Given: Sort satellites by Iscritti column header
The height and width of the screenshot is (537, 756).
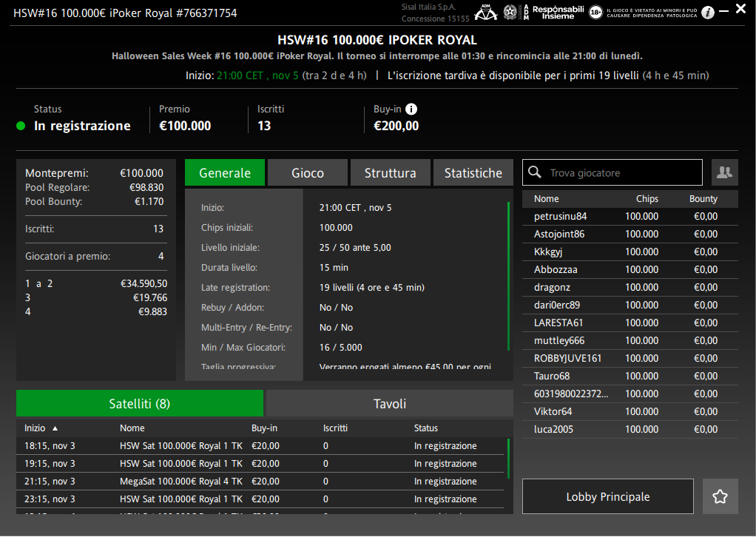Looking at the screenshot, I should [x=335, y=428].
